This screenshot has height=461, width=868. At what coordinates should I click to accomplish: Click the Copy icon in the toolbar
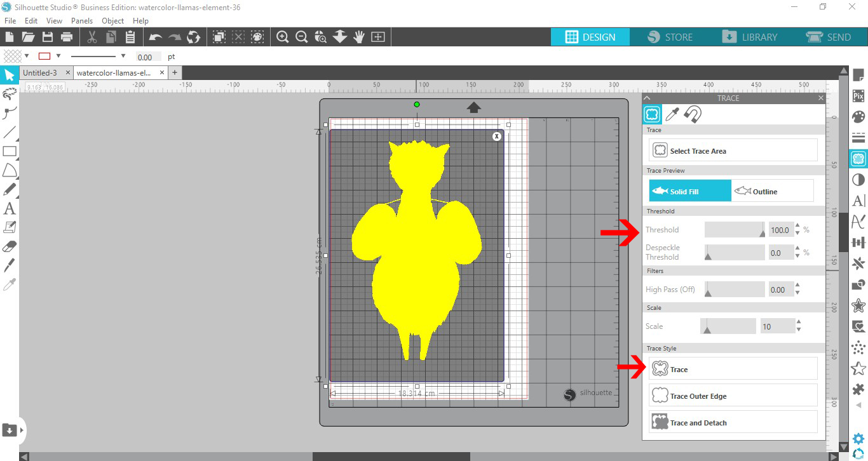pyautogui.click(x=111, y=37)
